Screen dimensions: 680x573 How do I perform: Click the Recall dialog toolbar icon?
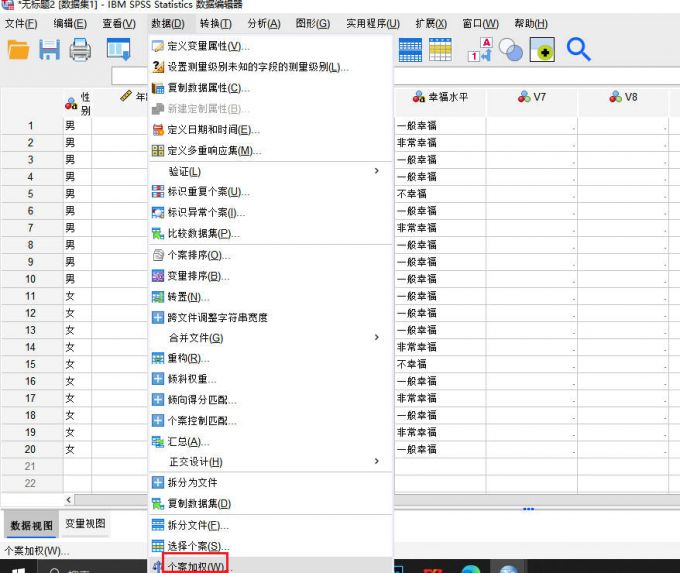(x=118, y=49)
